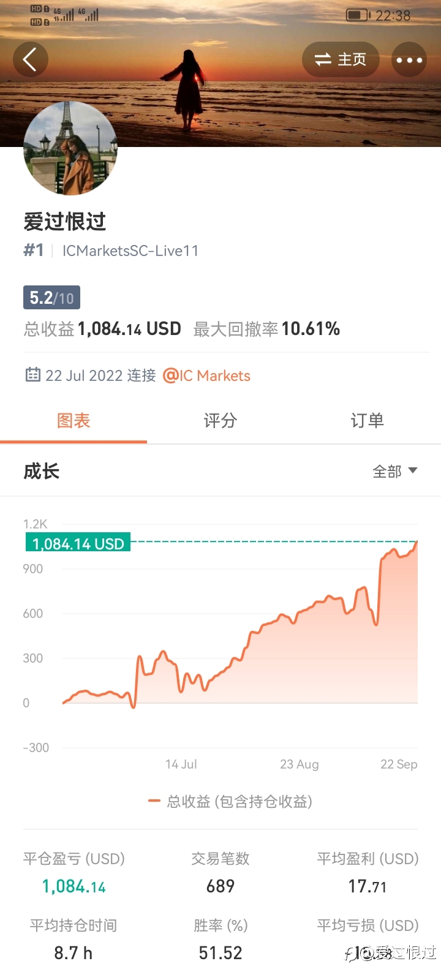Tap the ICMarketsSC-Live11 account label

pyautogui.click(x=130, y=251)
